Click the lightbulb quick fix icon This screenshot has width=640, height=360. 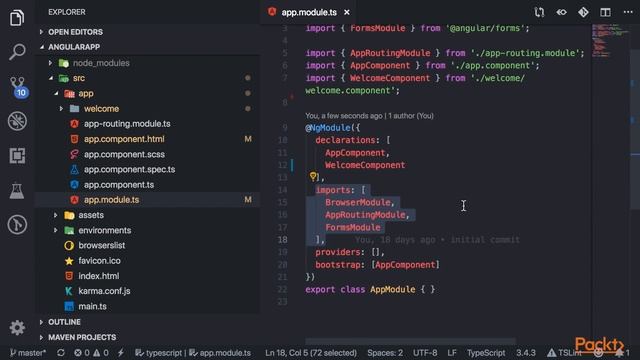point(313,176)
